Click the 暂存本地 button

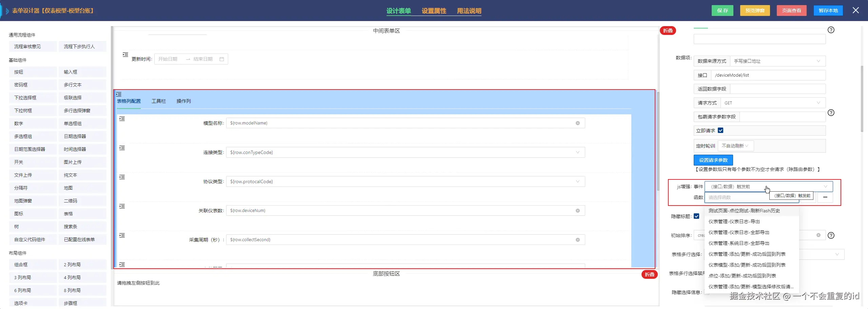coord(828,11)
